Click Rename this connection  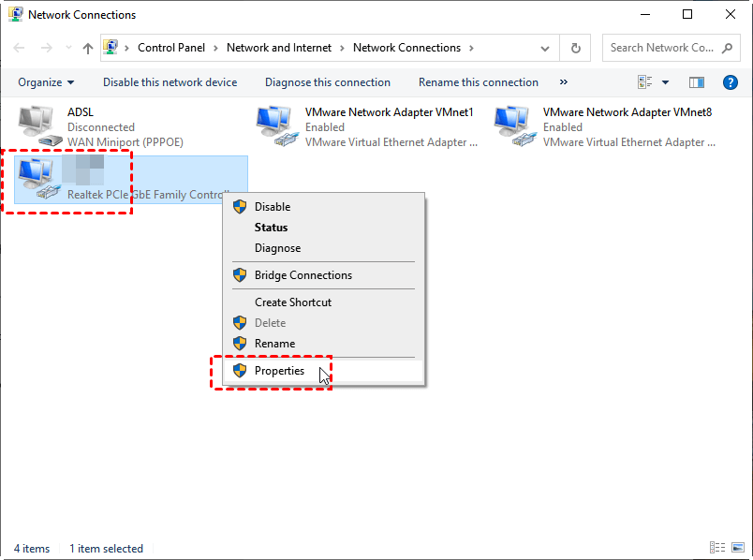coord(479,82)
